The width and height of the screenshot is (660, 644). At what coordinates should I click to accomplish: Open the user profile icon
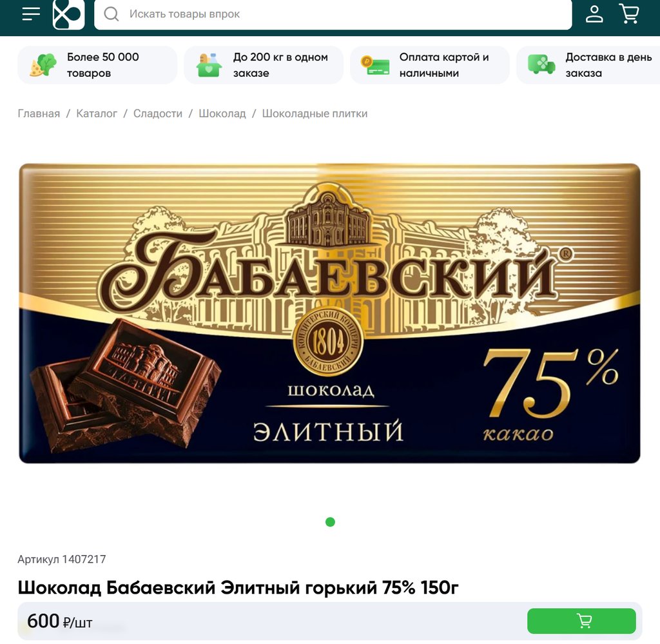pos(594,14)
